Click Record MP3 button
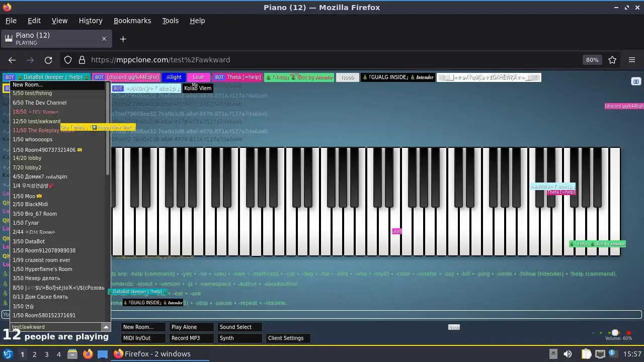 (192, 338)
